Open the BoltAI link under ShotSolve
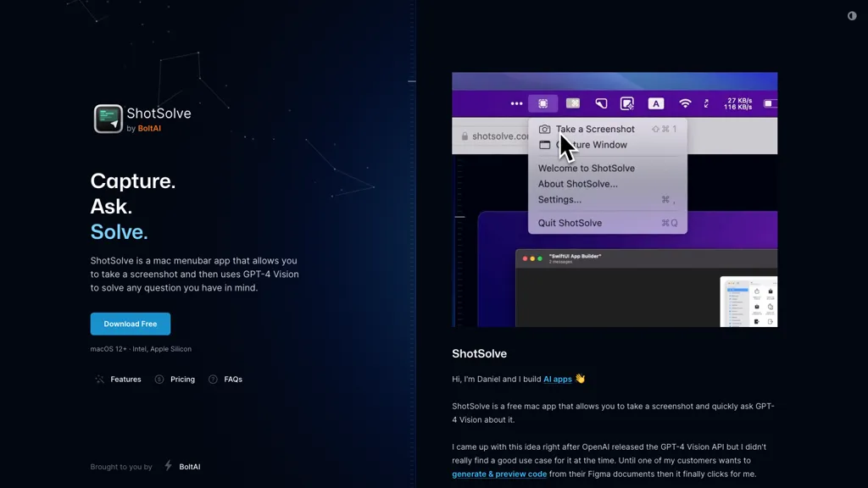Screen dimensions: 868x488 coord(149,129)
